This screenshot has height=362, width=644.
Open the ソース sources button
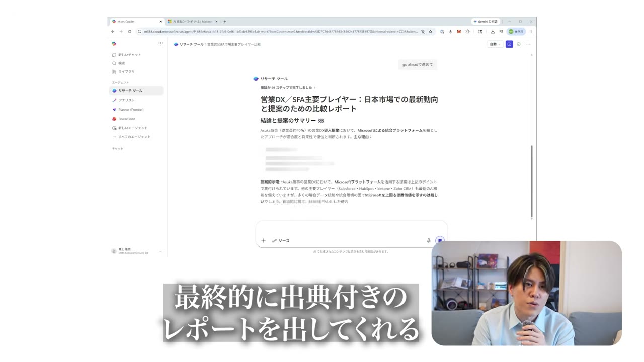coord(281,241)
